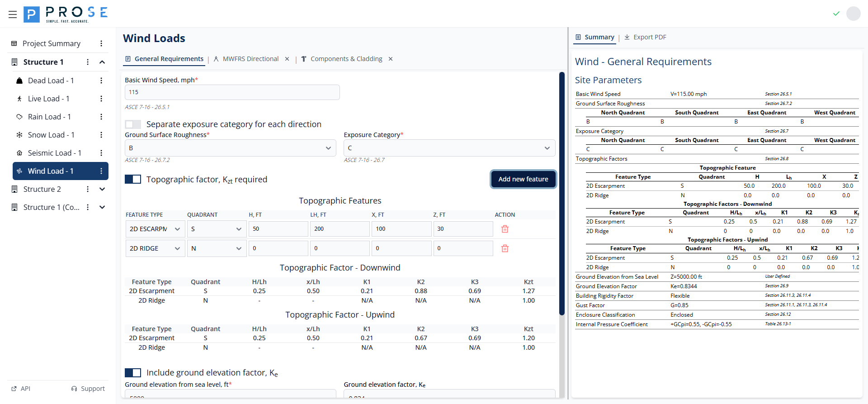Click the user profile avatar
The image size is (868, 404).
(x=853, y=14)
